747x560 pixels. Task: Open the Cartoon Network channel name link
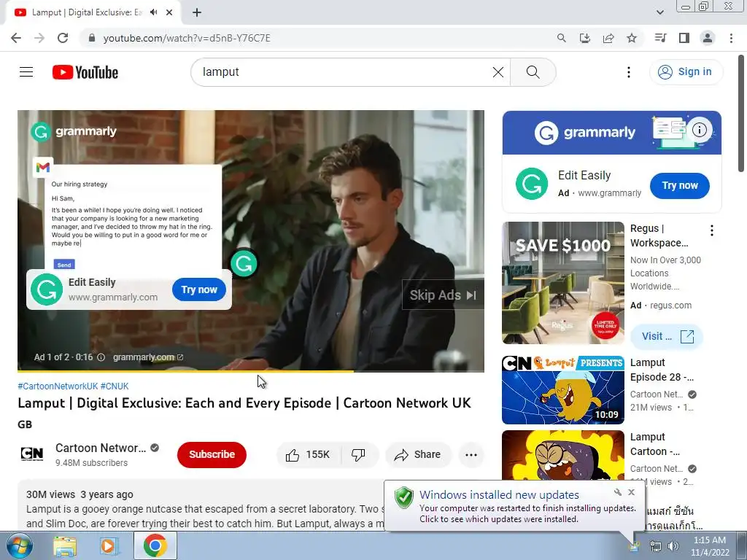pos(101,448)
